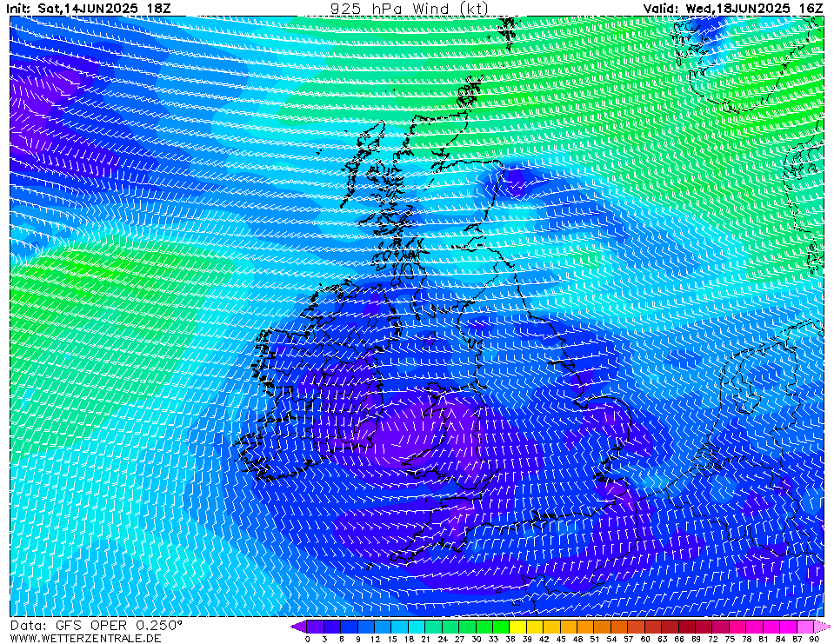
Task: Click the left arrow end of the color scale
Action: [x=299, y=627]
